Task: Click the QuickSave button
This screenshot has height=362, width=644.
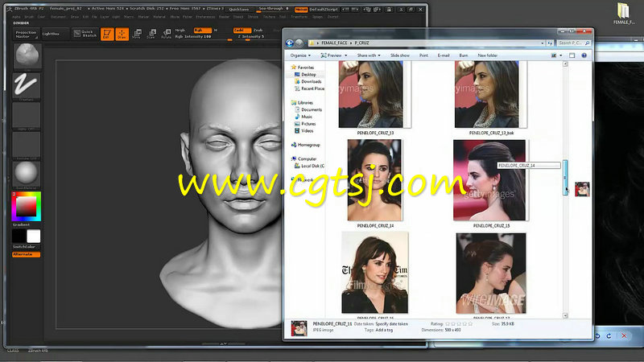Action: (238, 9)
